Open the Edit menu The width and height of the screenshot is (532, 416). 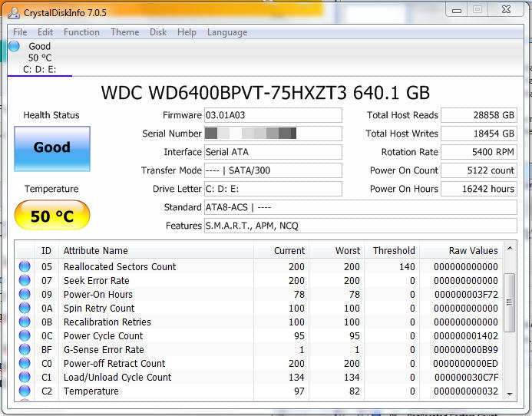(45, 32)
